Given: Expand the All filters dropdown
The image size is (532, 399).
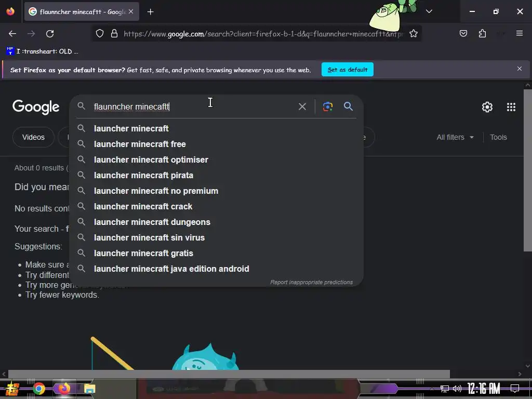Looking at the screenshot, I should click(455, 137).
